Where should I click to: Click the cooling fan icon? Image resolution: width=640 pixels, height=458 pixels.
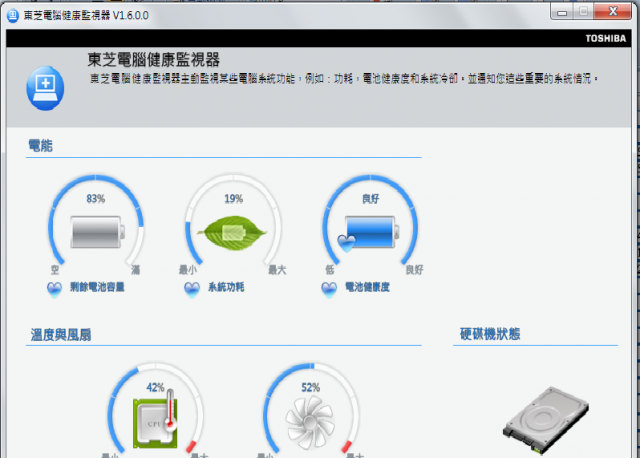pyautogui.click(x=310, y=423)
